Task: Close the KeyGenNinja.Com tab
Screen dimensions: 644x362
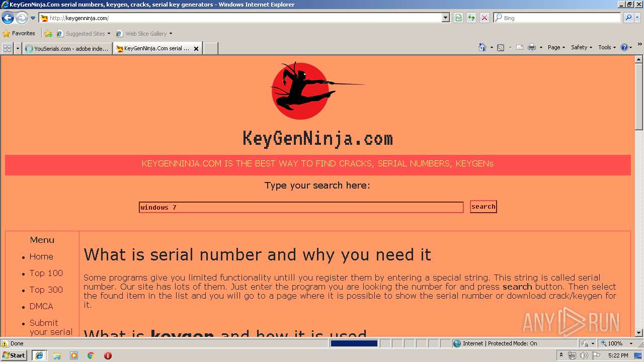Action: [x=196, y=49]
